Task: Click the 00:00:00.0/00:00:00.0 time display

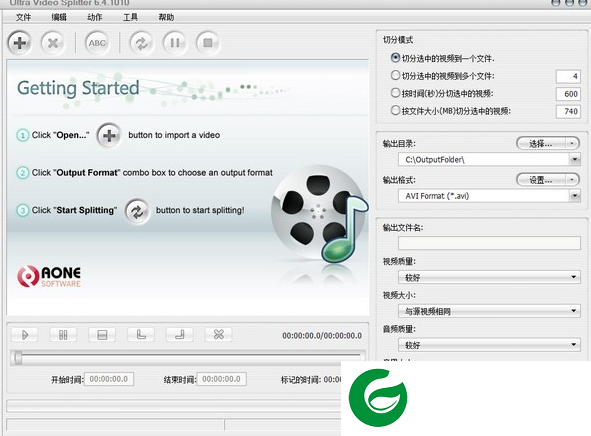Action: (x=322, y=336)
